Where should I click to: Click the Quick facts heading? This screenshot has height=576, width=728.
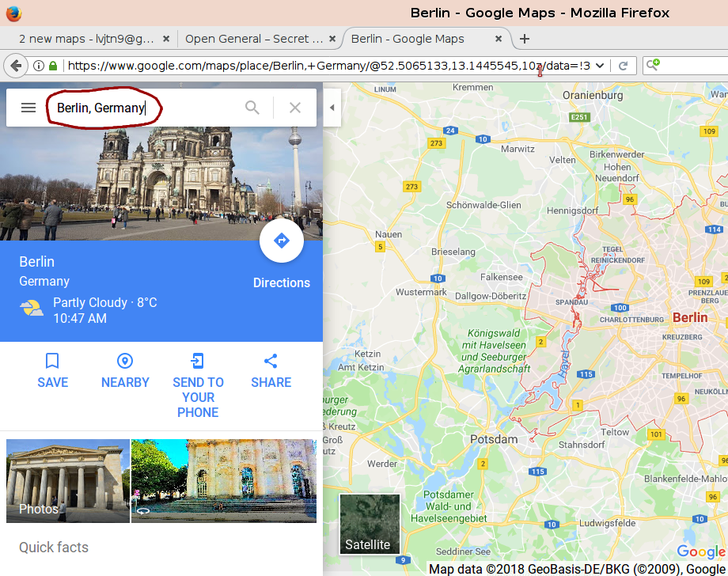(x=53, y=548)
